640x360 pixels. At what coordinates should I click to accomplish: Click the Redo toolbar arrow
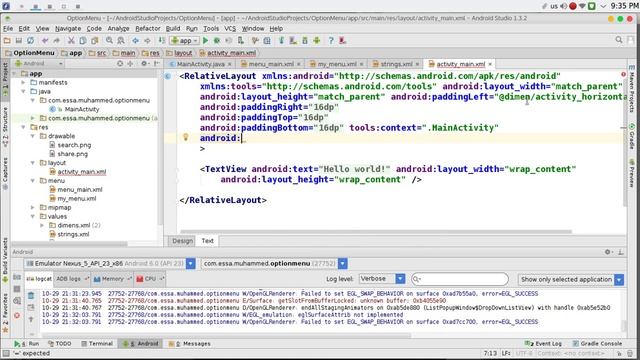56,40
